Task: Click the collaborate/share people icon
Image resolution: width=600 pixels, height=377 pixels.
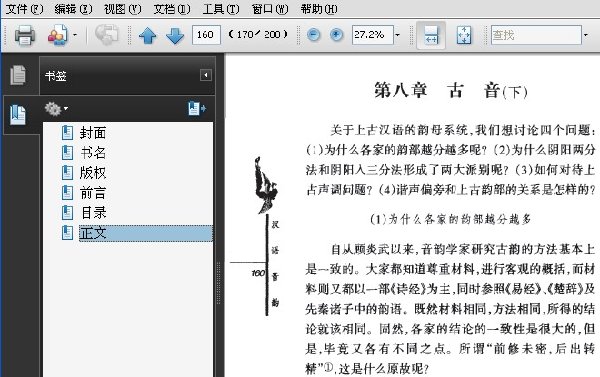Action: pos(58,35)
